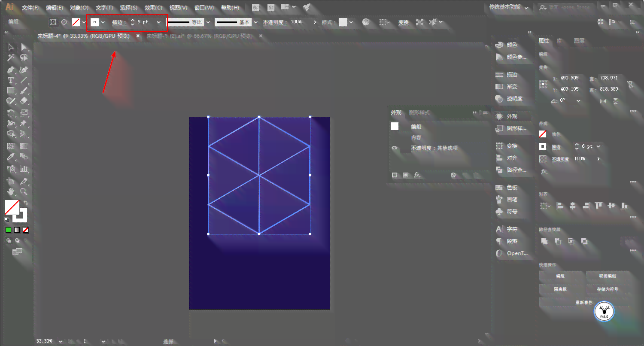Select the Pen tool
Viewport: 644px width, 346px height.
[11, 70]
